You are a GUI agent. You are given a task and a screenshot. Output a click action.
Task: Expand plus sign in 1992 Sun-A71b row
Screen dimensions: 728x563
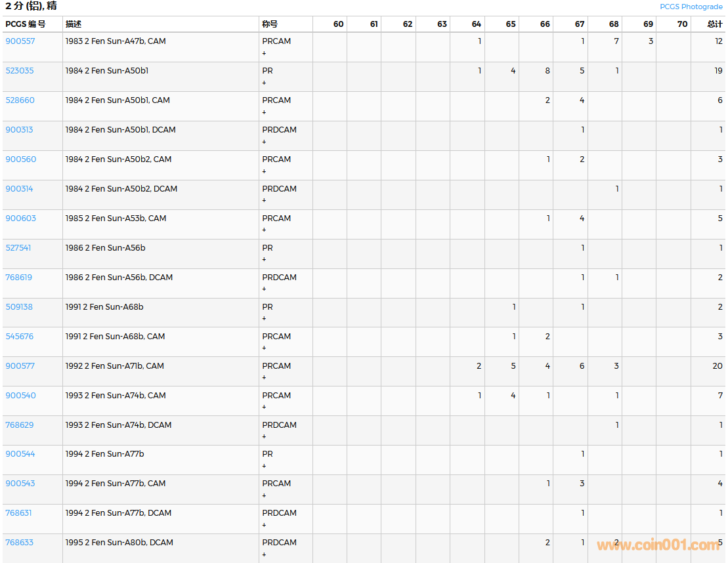[265, 377]
